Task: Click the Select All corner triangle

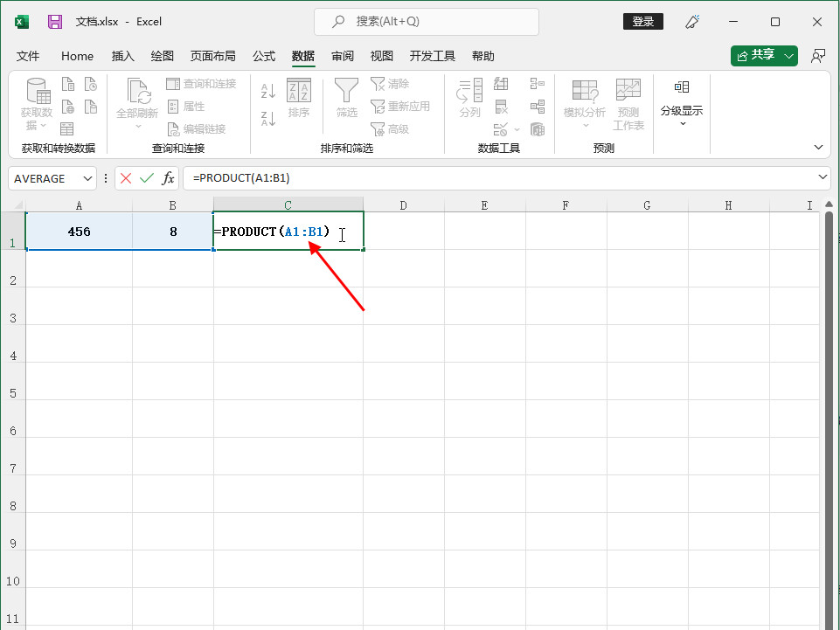Action: pos(17,205)
